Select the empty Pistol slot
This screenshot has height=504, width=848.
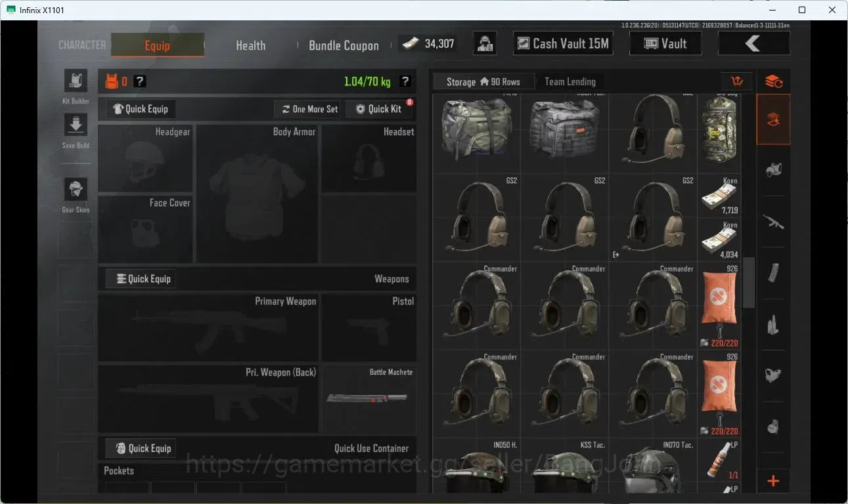368,327
